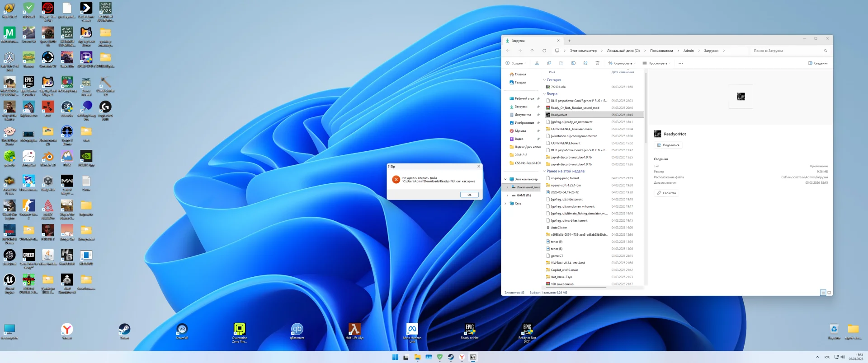Click the Cut scissors icon in Explorer toolbar
The height and width of the screenshot is (363, 868).
tap(537, 63)
